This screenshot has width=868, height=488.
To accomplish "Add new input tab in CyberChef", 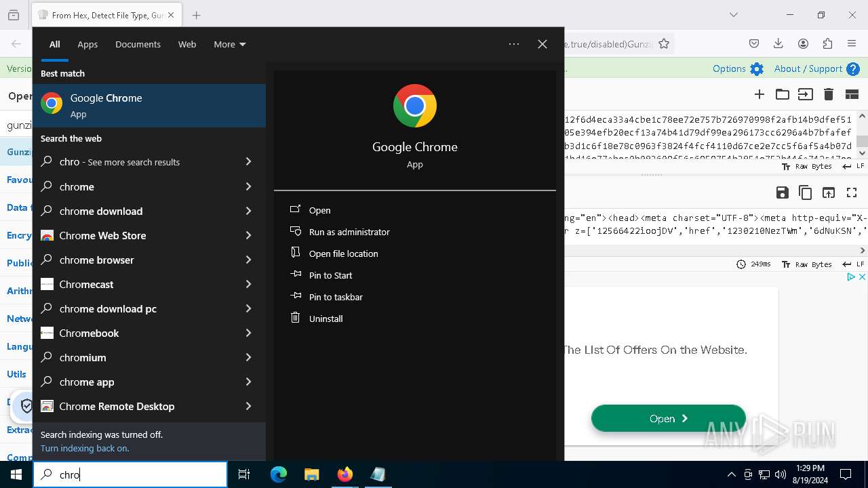I will coord(759,94).
